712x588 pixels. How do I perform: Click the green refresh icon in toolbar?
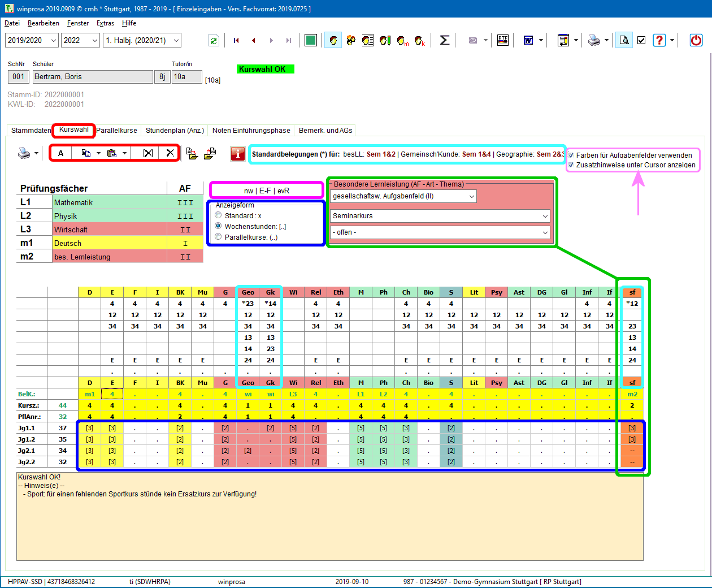pos(214,40)
